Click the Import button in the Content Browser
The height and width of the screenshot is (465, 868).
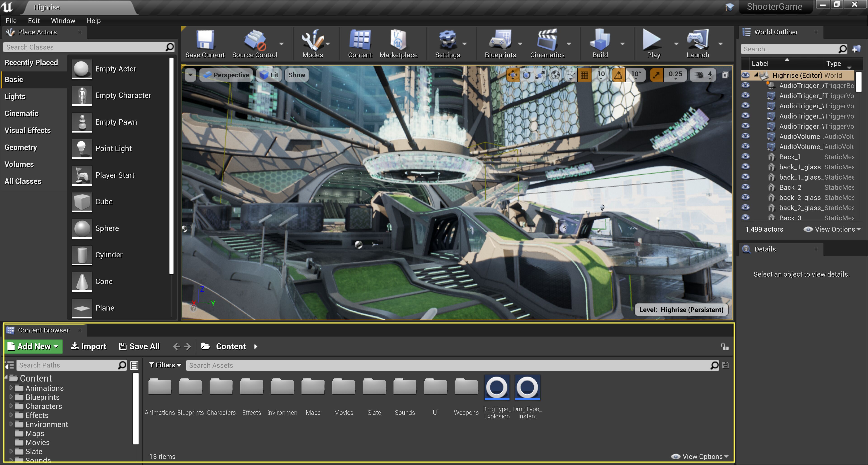[88, 346]
